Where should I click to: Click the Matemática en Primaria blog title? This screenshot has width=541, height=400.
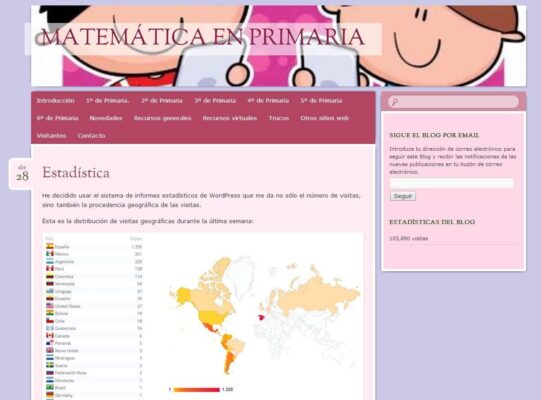coord(203,37)
